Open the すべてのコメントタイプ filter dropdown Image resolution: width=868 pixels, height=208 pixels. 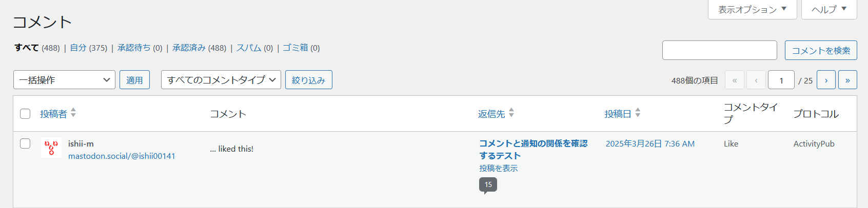click(x=221, y=80)
